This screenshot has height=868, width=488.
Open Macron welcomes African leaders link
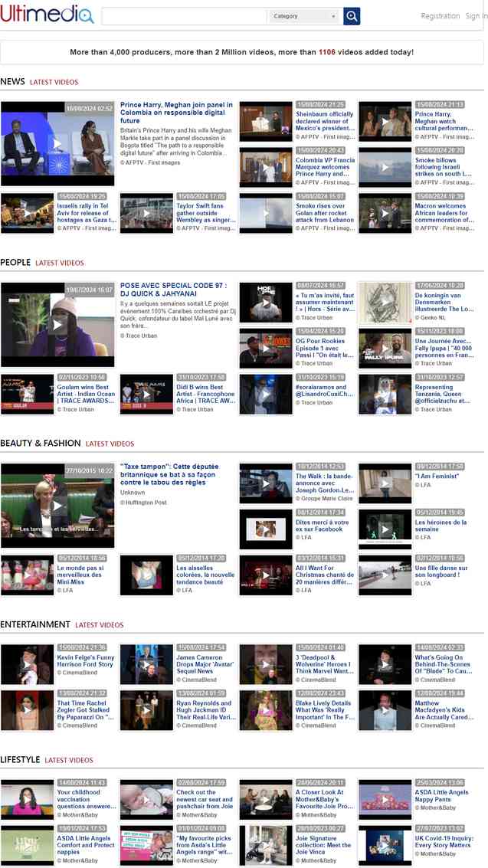click(x=444, y=213)
